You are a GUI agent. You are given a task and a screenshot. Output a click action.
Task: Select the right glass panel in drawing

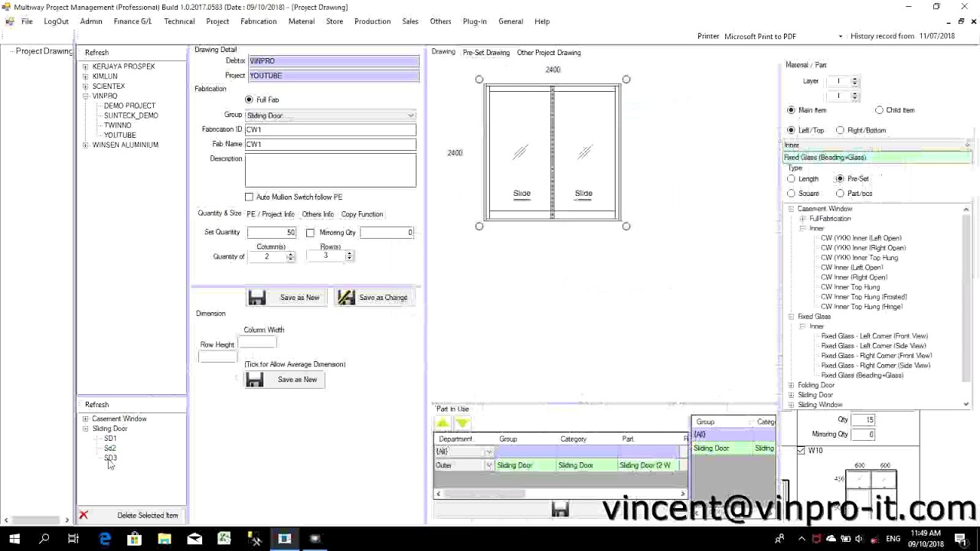(584, 153)
